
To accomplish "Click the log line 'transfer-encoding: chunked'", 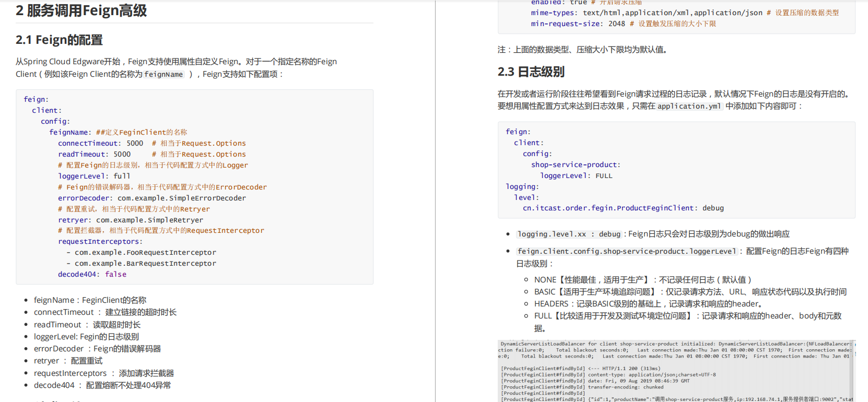I will tap(582, 387).
